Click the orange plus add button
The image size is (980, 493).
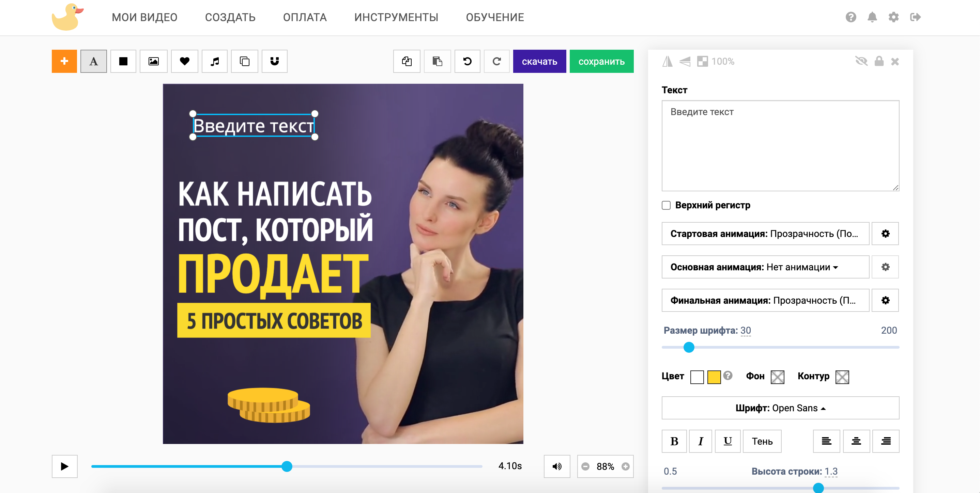tap(64, 61)
